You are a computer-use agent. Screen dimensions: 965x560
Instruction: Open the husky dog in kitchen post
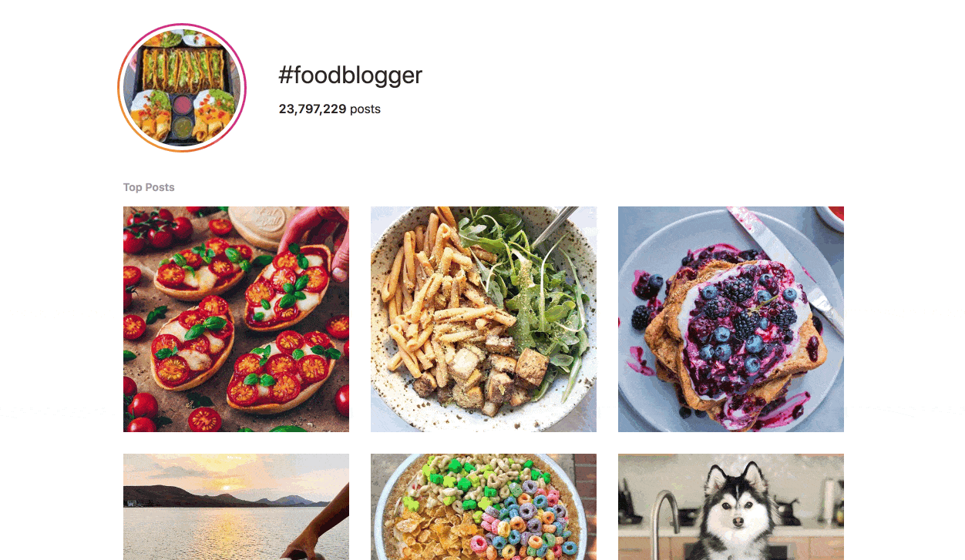point(731,507)
